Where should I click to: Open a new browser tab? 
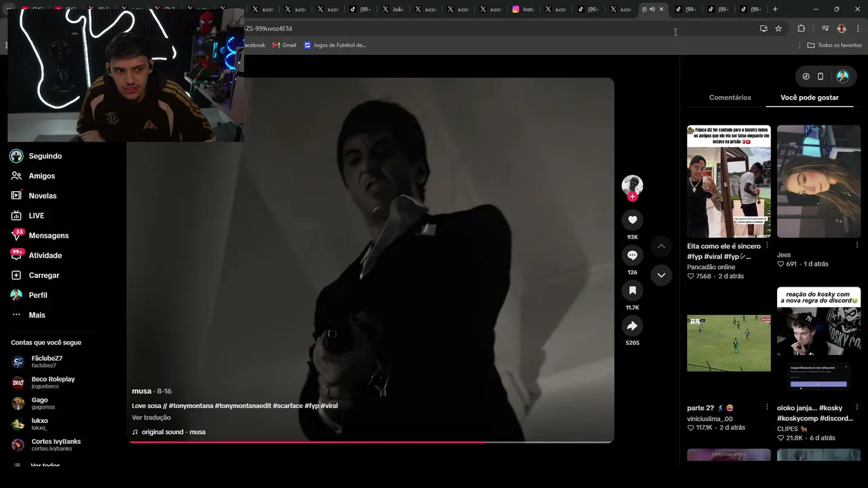[x=775, y=9]
